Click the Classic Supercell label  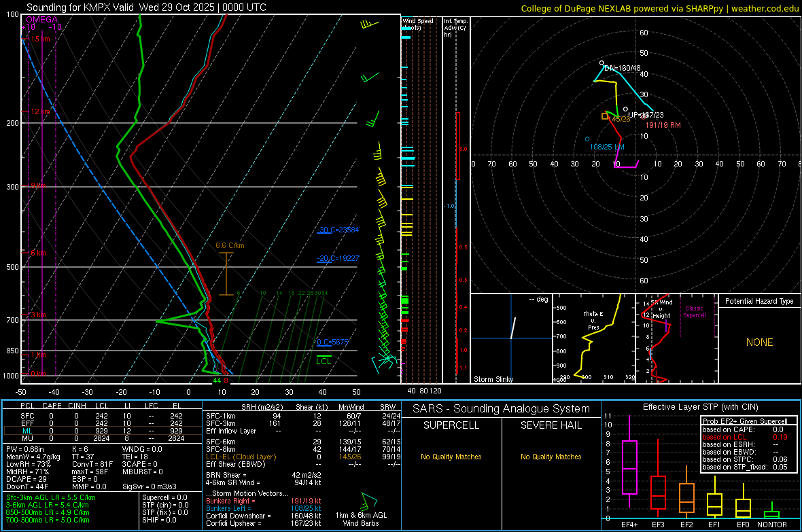tap(694, 312)
